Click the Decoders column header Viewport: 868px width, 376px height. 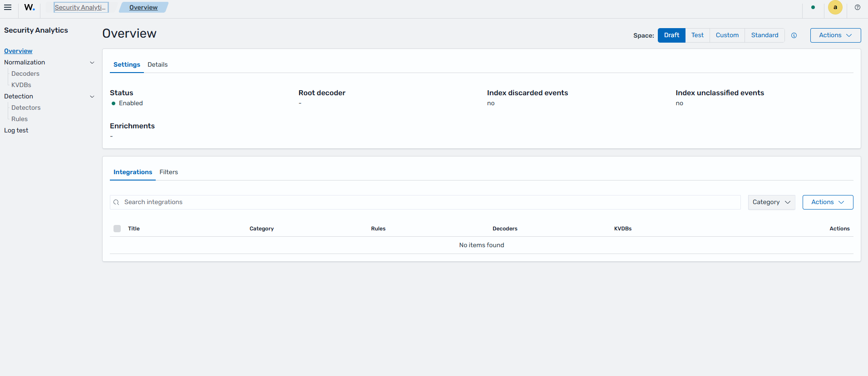[505, 229]
